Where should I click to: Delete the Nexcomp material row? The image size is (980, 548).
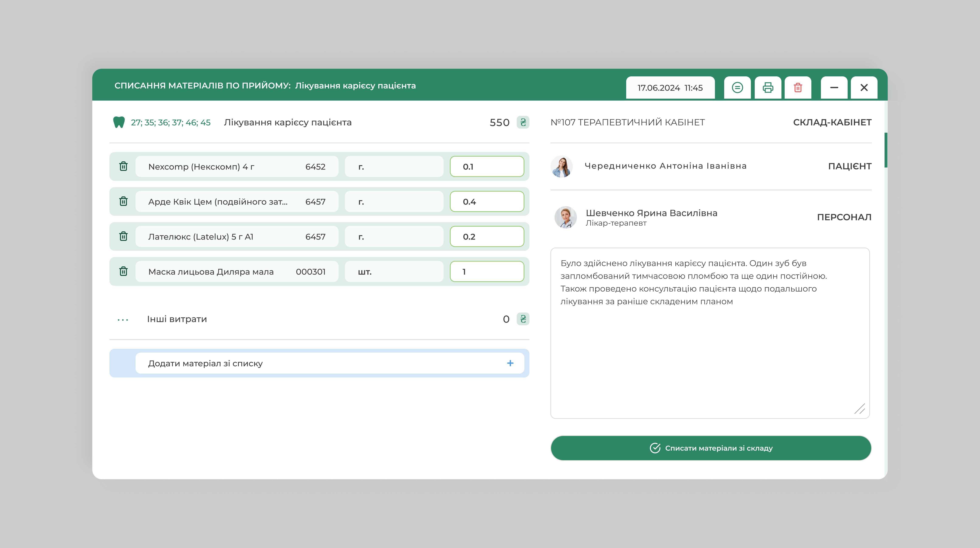coord(123,166)
